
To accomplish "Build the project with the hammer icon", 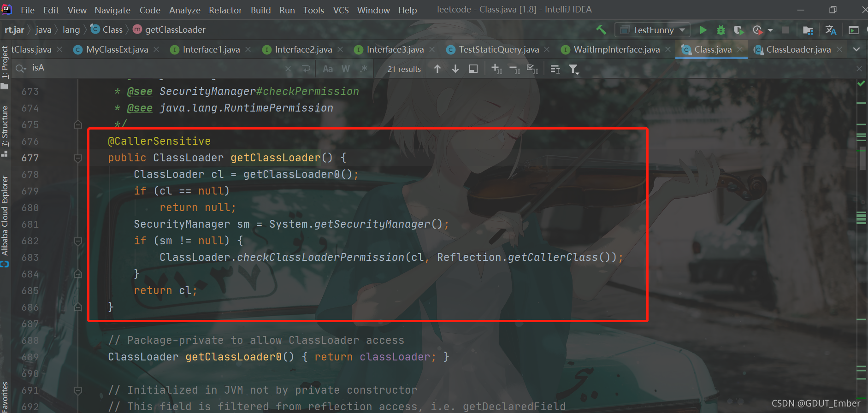I will coord(601,30).
